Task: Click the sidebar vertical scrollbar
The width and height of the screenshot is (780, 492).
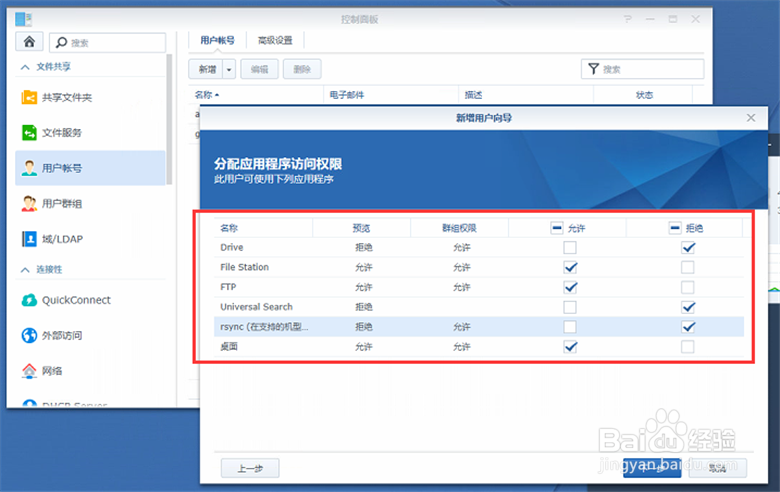Action: (x=169, y=119)
